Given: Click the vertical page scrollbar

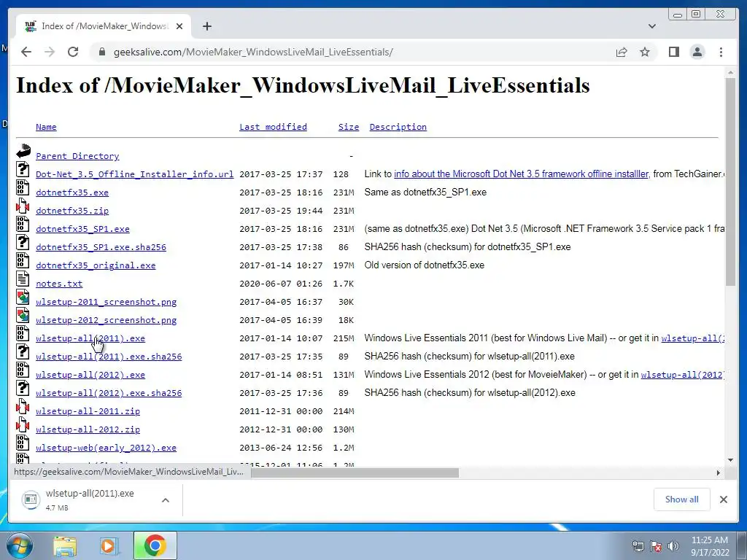Looking at the screenshot, I should (730, 182).
